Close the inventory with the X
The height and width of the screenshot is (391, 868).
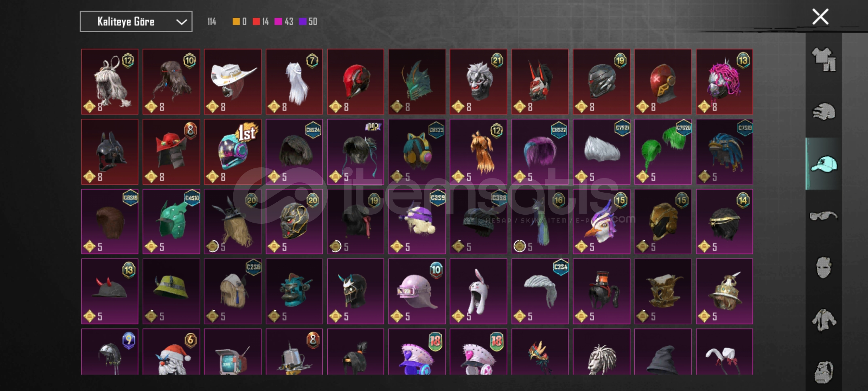(x=820, y=17)
